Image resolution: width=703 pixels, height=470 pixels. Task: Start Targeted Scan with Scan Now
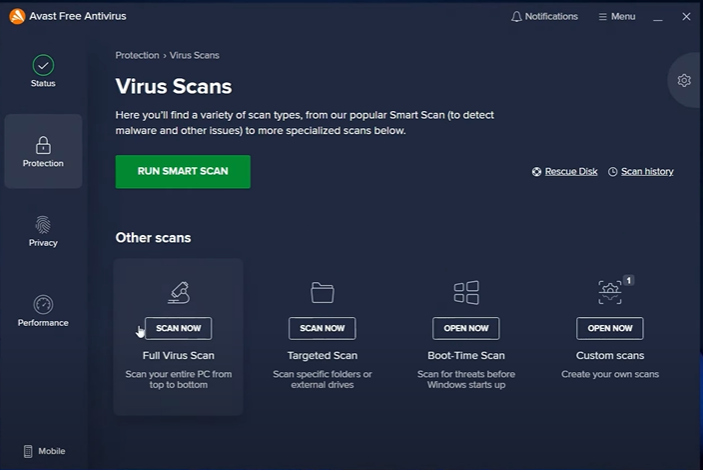[322, 328]
